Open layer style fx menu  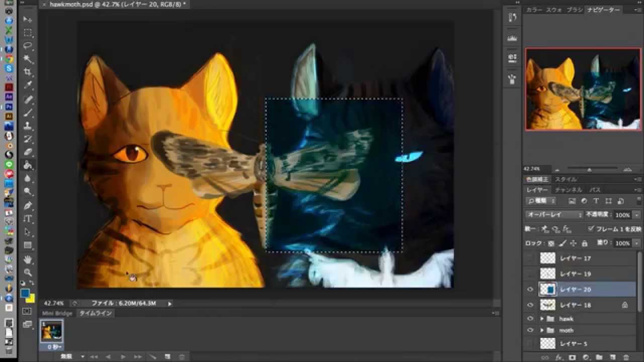pyautogui.click(x=558, y=357)
